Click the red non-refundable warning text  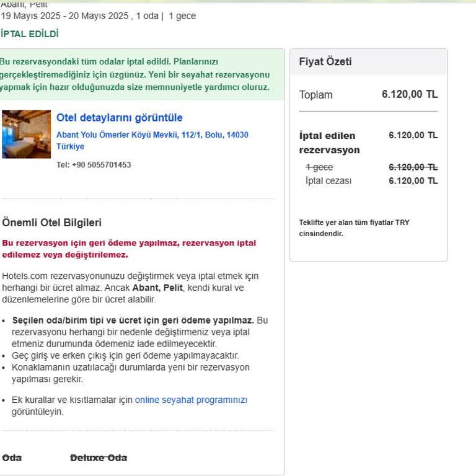point(129,249)
